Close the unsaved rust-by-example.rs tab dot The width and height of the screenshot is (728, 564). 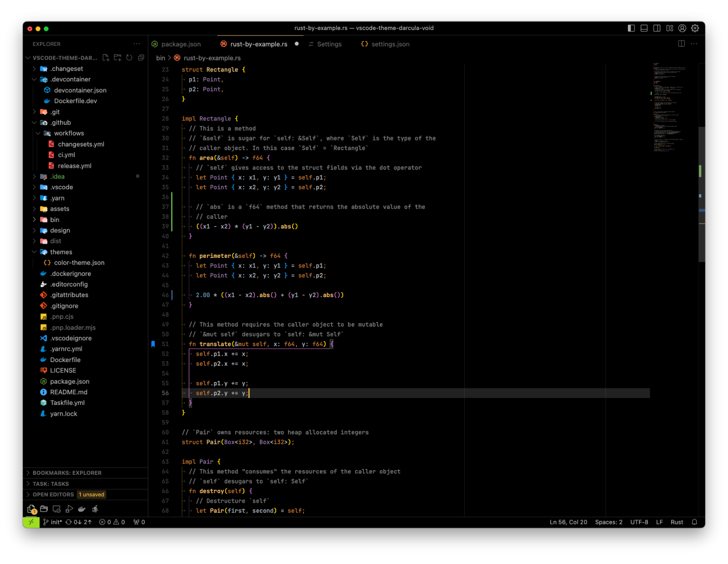point(297,44)
